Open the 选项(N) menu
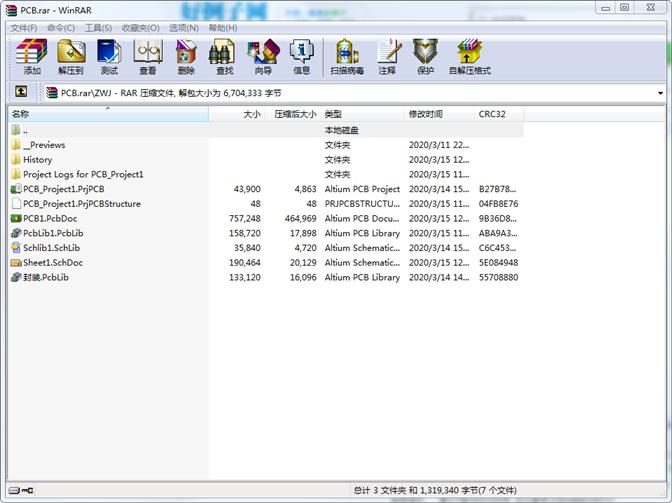This screenshot has width=672, height=503. coord(184,28)
